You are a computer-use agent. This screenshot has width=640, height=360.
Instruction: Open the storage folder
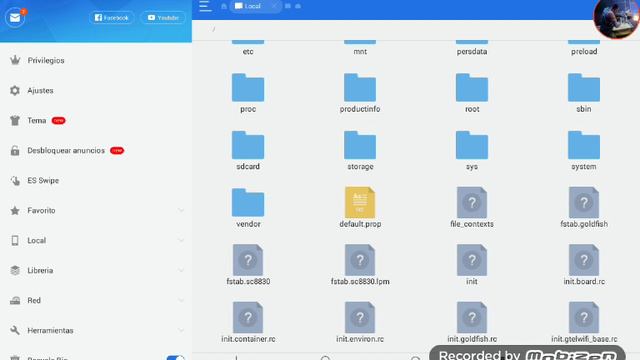pos(360,151)
